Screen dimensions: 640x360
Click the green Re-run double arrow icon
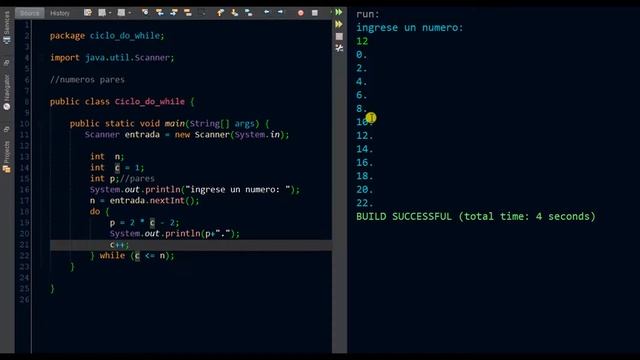pyautogui.click(x=339, y=12)
